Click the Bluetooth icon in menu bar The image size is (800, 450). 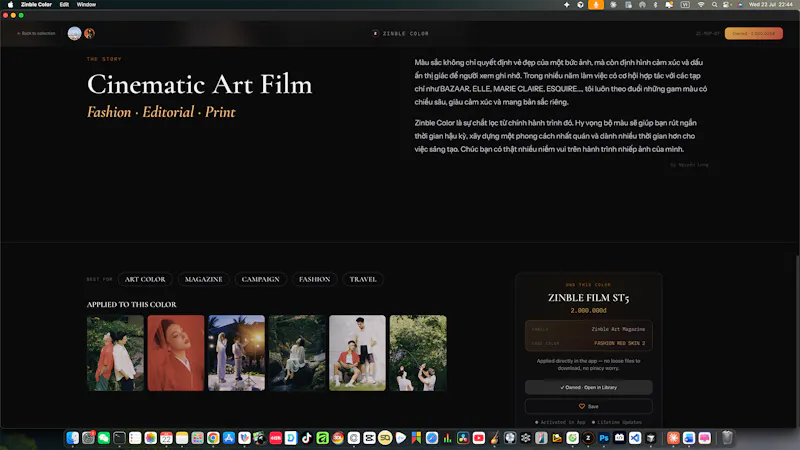(x=656, y=5)
